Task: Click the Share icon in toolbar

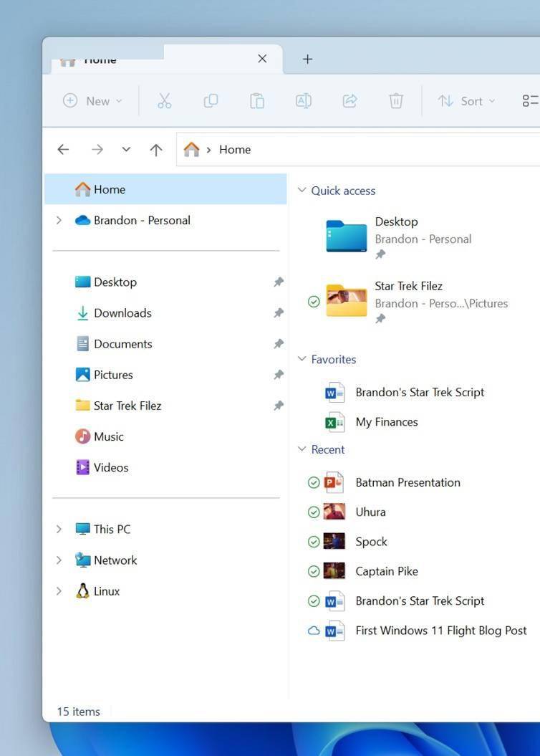Action: [x=349, y=101]
